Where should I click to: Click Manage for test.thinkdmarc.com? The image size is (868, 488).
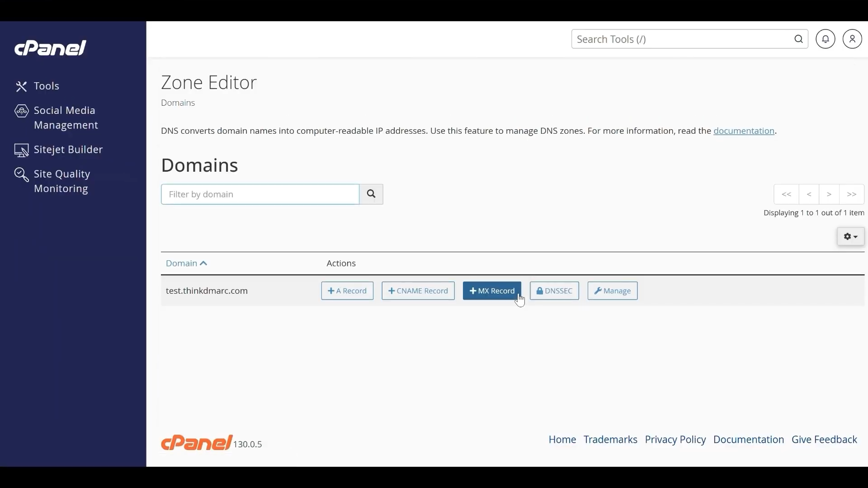612,291
